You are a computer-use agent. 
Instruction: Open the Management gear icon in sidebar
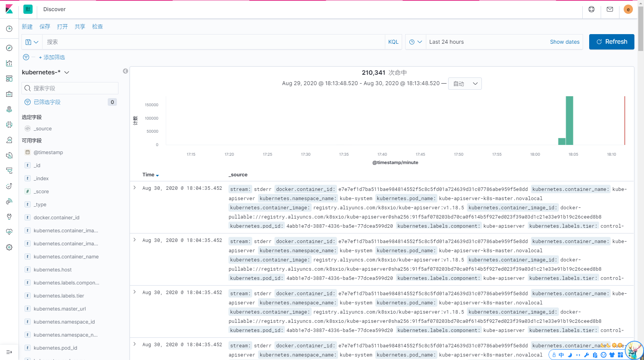pyautogui.click(x=9, y=247)
